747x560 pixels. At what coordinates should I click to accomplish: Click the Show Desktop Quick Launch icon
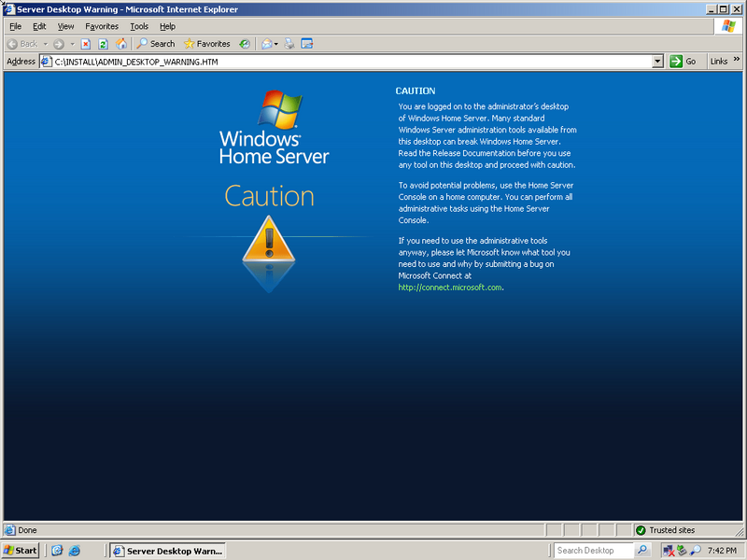(57, 551)
